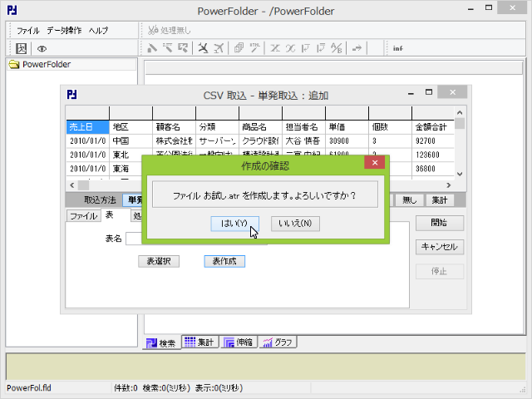Click the inf toolbar item
The height and width of the screenshot is (399, 532).
point(397,48)
